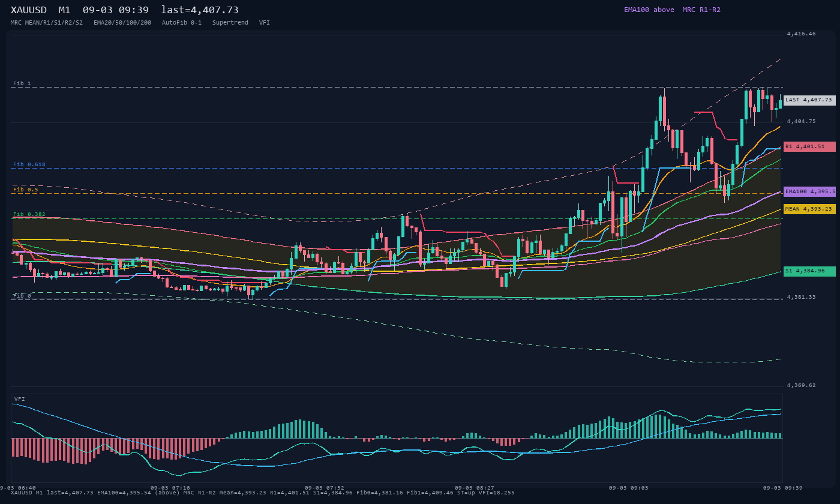840x504 pixels.
Task: Select the '09-03 08:27' time axis label
Action: (x=475, y=488)
